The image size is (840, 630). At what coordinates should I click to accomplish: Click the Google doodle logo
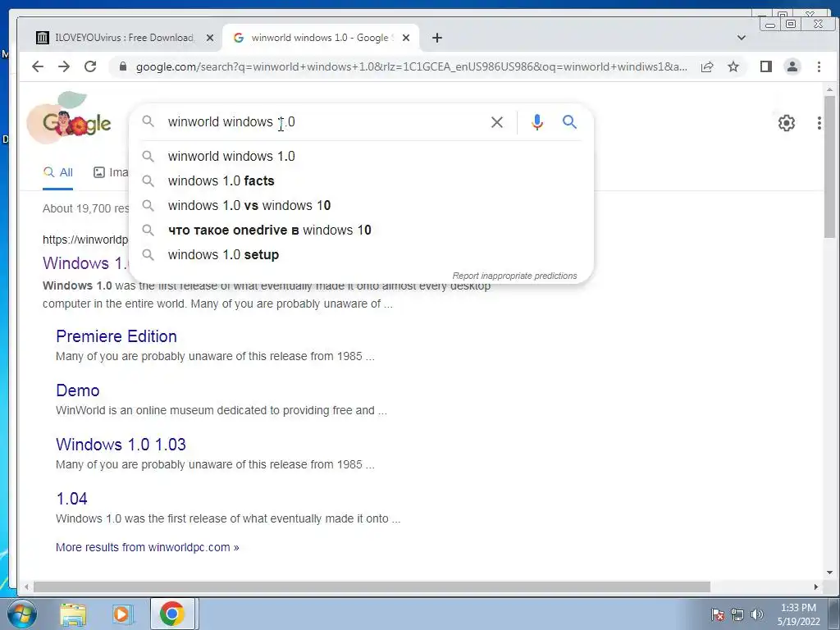[70, 120]
